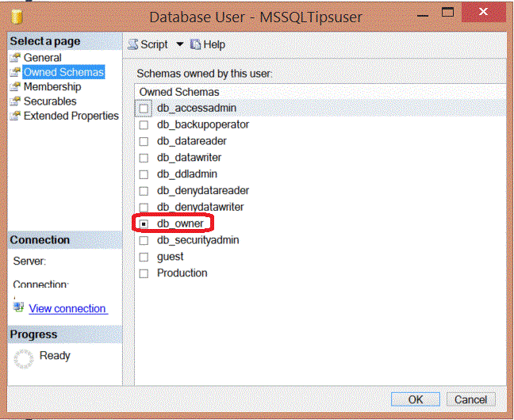Close the Database User dialog

pos(484,12)
